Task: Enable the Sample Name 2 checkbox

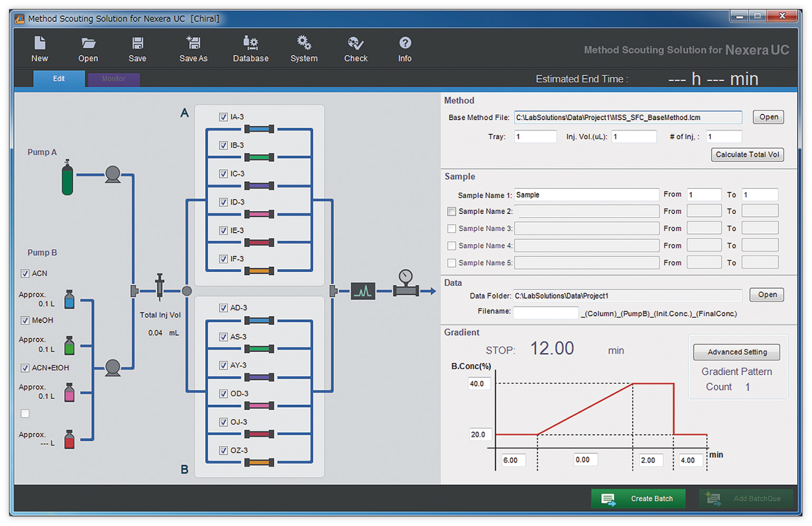Action: pyautogui.click(x=451, y=211)
